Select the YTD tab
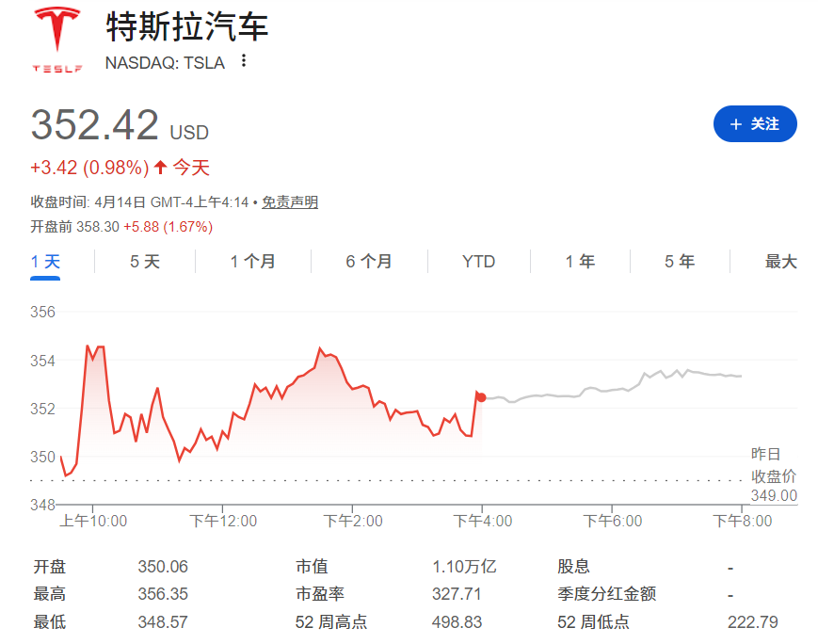Viewport: 818px width, 644px height. click(477, 262)
